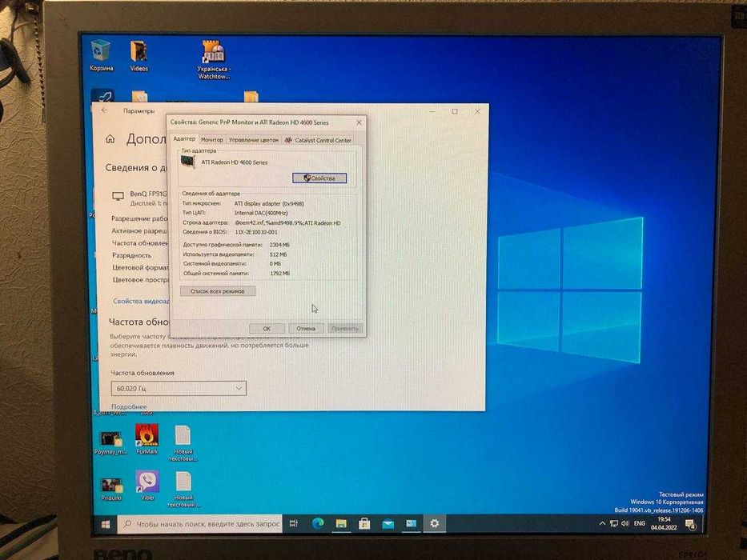Confirm the dialog with OK
The width and height of the screenshot is (747, 560).
(267, 329)
